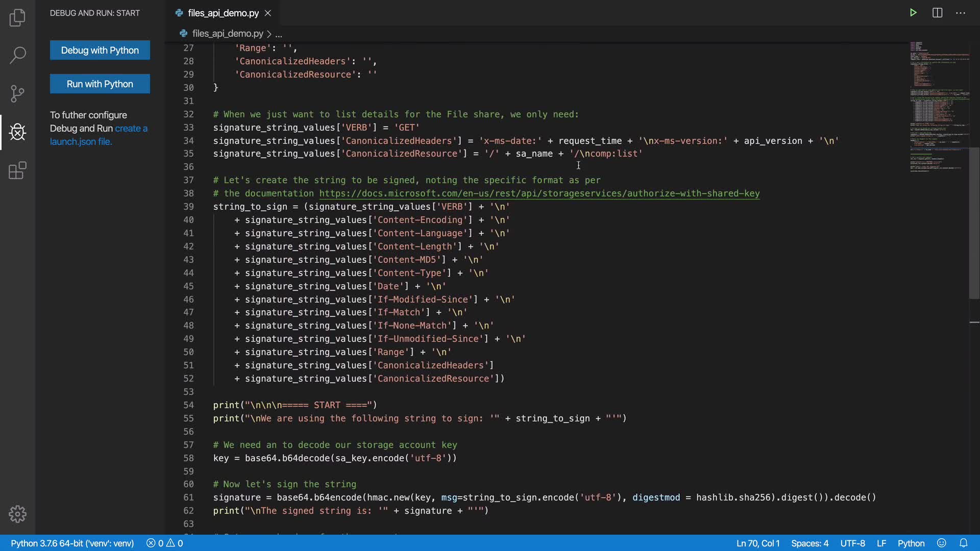Click the feedback smiley icon
The width and height of the screenshot is (980, 551).
942,543
